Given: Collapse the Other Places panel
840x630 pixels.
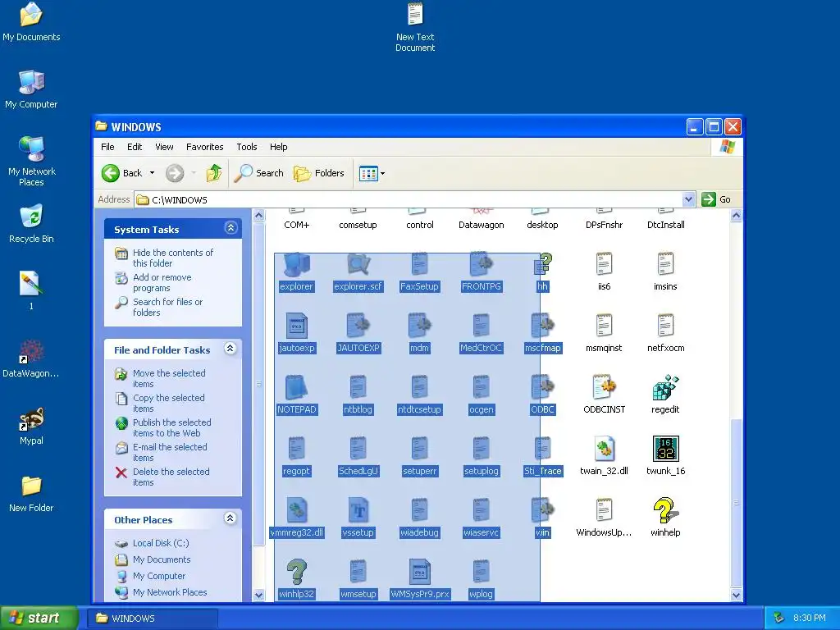Looking at the screenshot, I should [231, 518].
